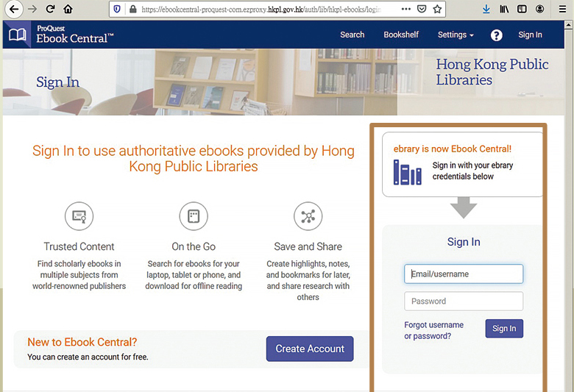Open the browser hamburger menu
This screenshot has width=574, height=392.
[x=563, y=9]
